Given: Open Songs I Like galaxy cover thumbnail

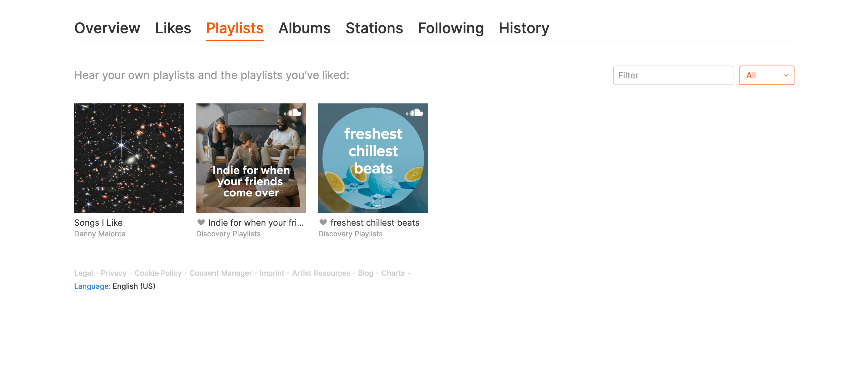Looking at the screenshot, I should coord(129,158).
